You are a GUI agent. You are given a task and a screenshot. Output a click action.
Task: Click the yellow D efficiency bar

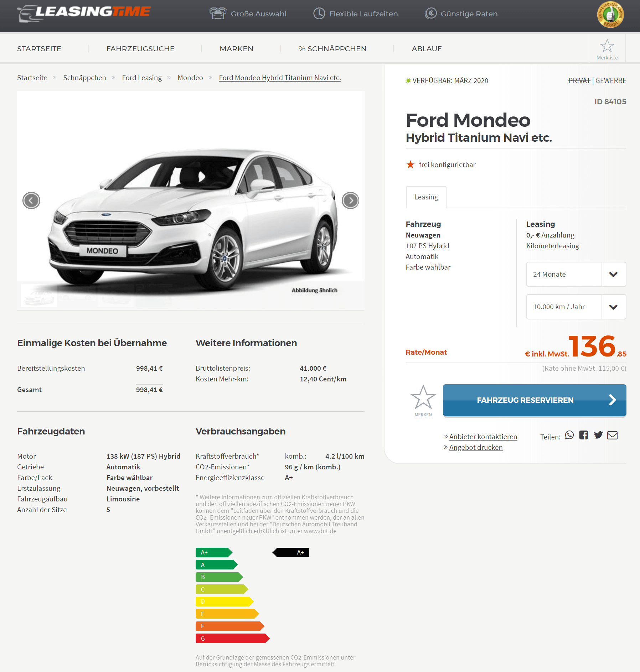coord(224,602)
